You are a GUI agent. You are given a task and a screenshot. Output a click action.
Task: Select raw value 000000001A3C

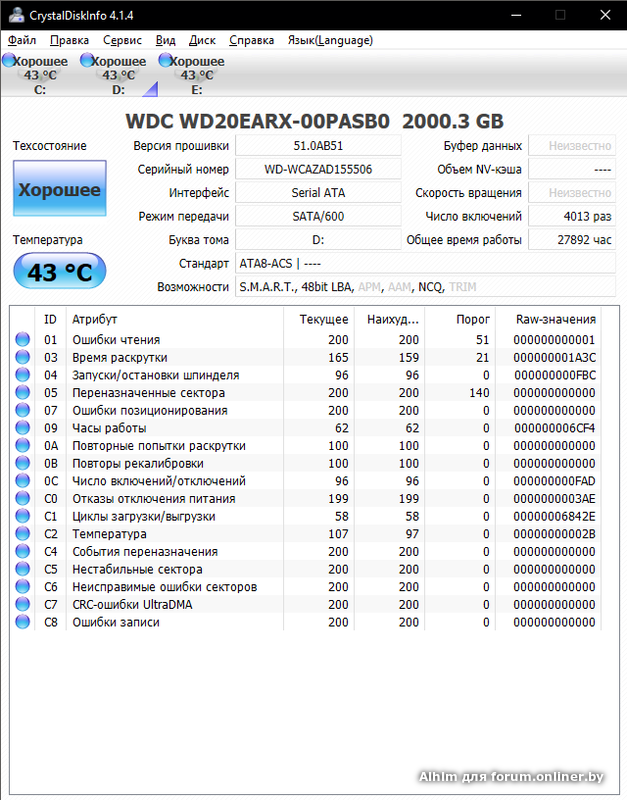[555, 358]
